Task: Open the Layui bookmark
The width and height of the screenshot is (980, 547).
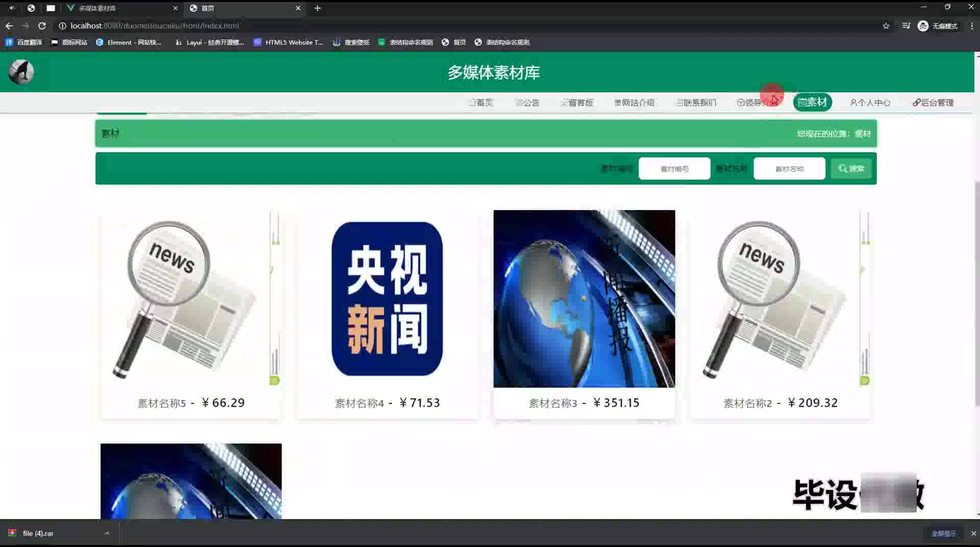Action: (x=209, y=42)
